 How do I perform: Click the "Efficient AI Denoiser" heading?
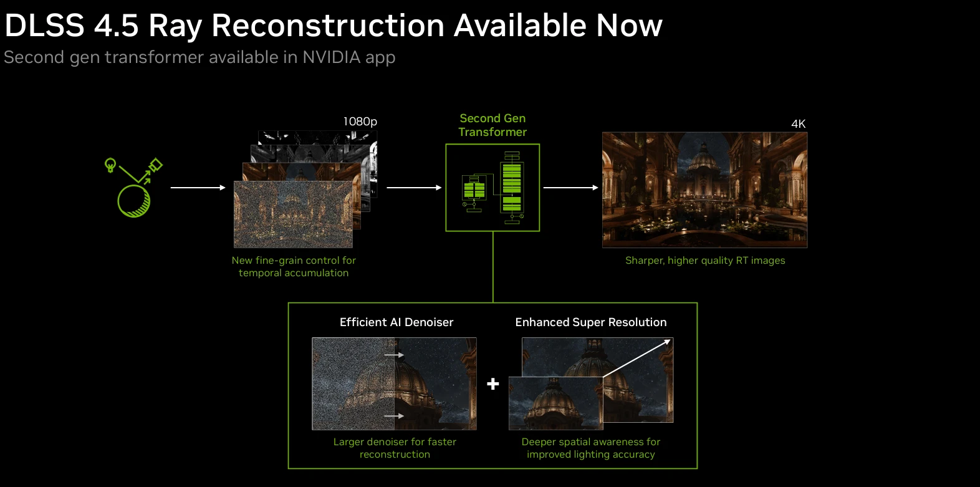396,322
